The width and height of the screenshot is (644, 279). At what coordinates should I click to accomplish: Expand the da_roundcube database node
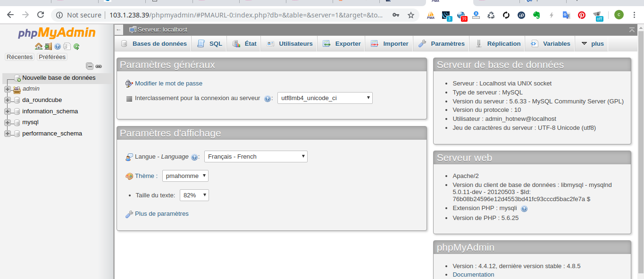click(8, 100)
